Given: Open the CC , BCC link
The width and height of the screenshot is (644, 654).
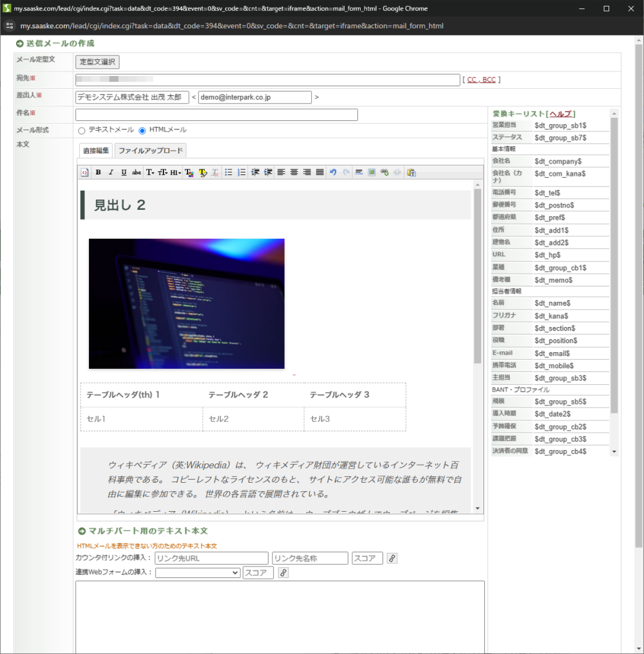Looking at the screenshot, I should click(481, 80).
